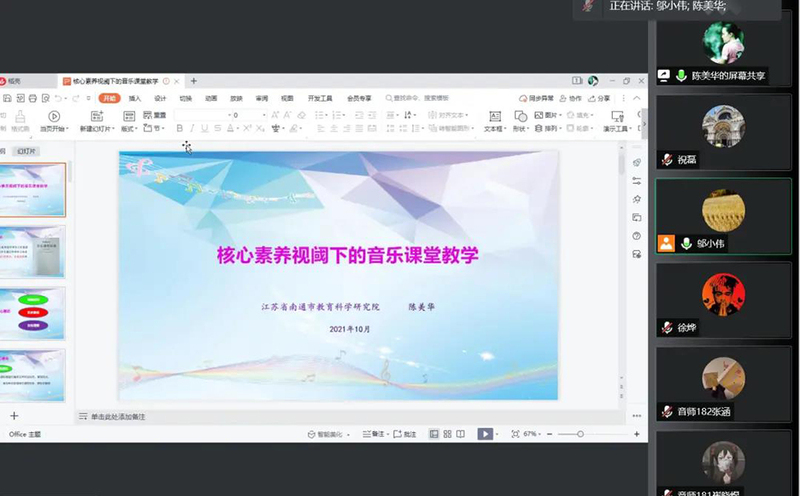The width and height of the screenshot is (800, 496).
Task: Start the slideshow with the play button
Action: pyautogui.click(x=485, y=434)
